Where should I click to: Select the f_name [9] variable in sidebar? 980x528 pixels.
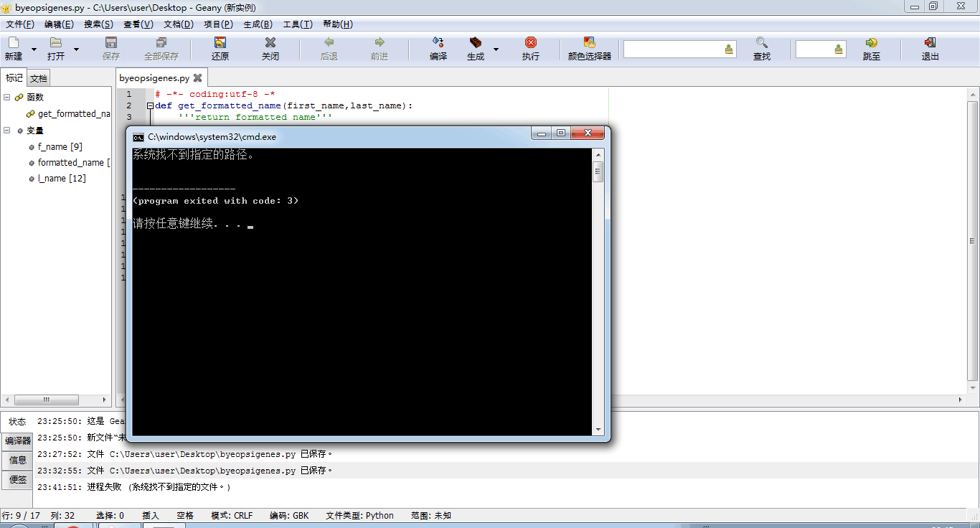(x=60, y=147)
